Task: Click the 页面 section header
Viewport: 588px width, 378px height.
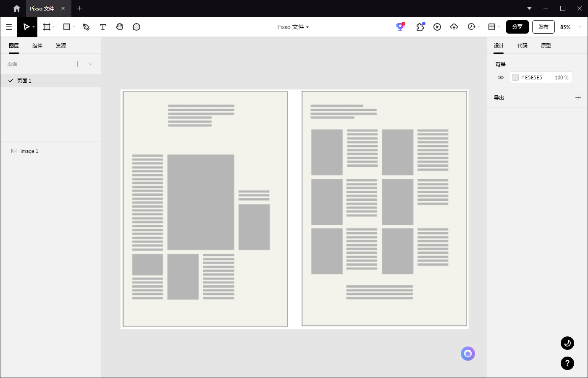Action: click(12, 64)
